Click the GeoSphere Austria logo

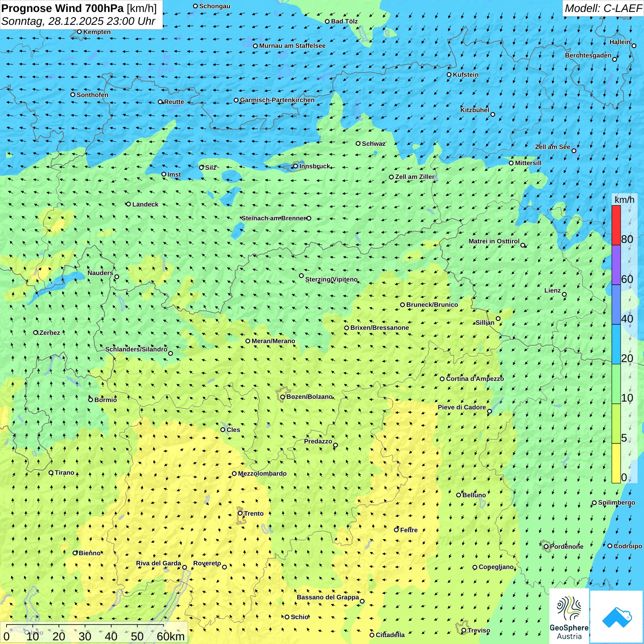pos(569,616)
